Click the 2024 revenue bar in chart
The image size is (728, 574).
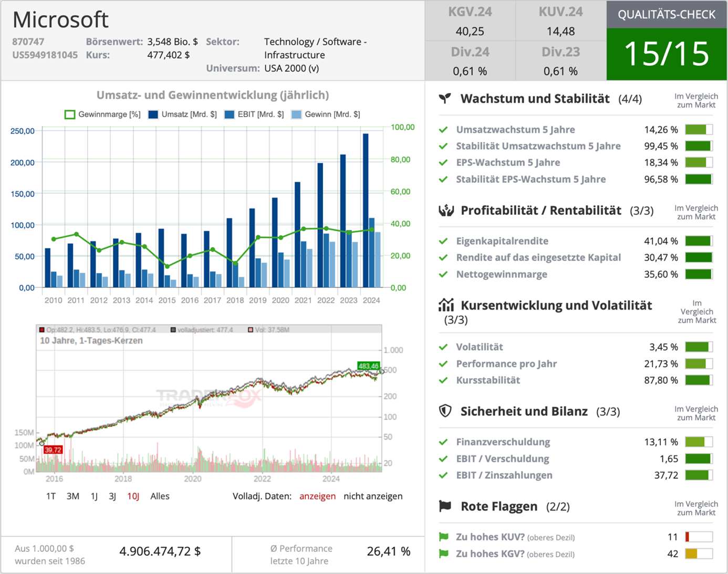pos(366,211)
